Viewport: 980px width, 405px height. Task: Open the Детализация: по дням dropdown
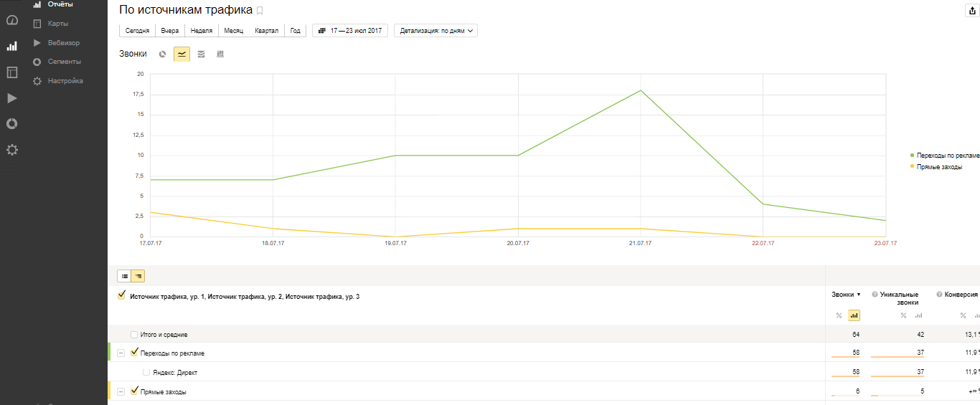pyautogui.click(x=435, y=31)
